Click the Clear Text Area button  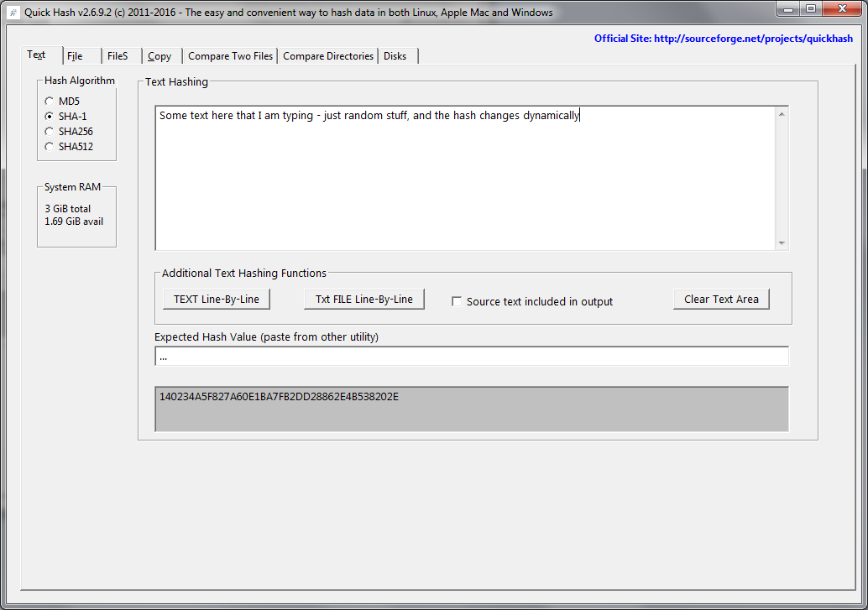tap(721, 300)
